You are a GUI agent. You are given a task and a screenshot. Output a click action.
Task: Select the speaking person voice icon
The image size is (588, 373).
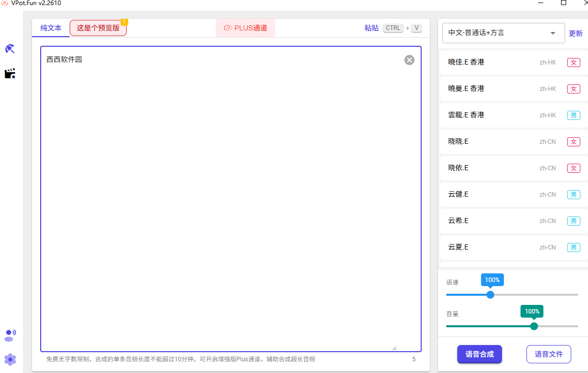click(x=10, y=335)
